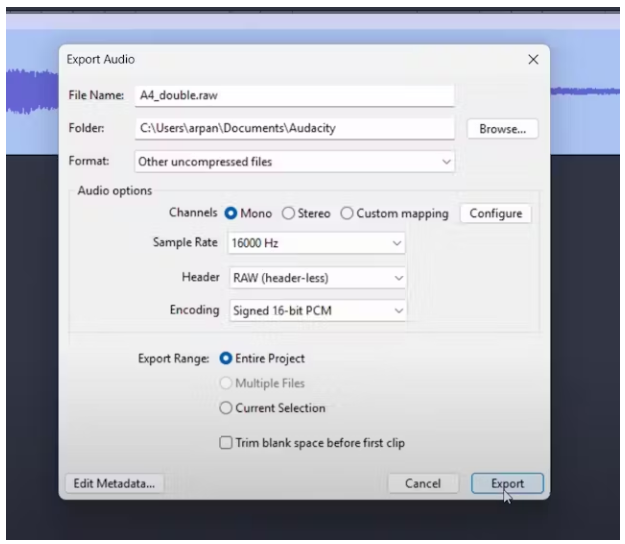Enable Trim blank space before first clip
Screen dimensions: 625x544
(x=225, y=443)
